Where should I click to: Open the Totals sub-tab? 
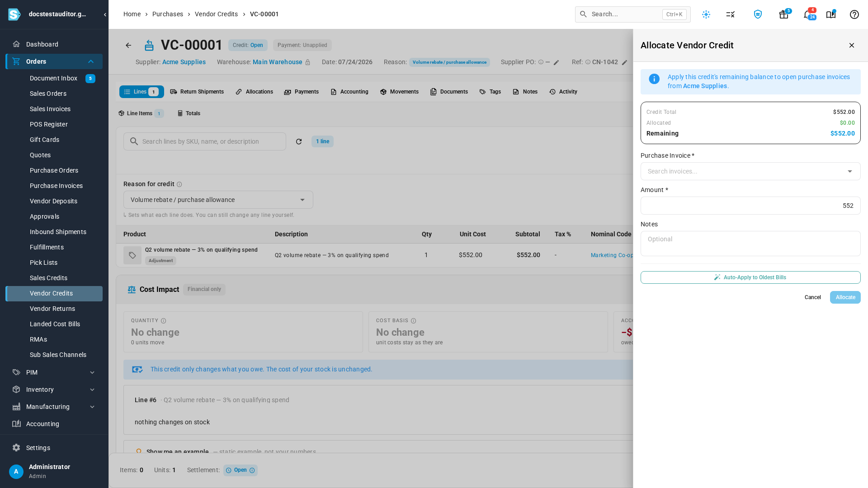(189, 113)
